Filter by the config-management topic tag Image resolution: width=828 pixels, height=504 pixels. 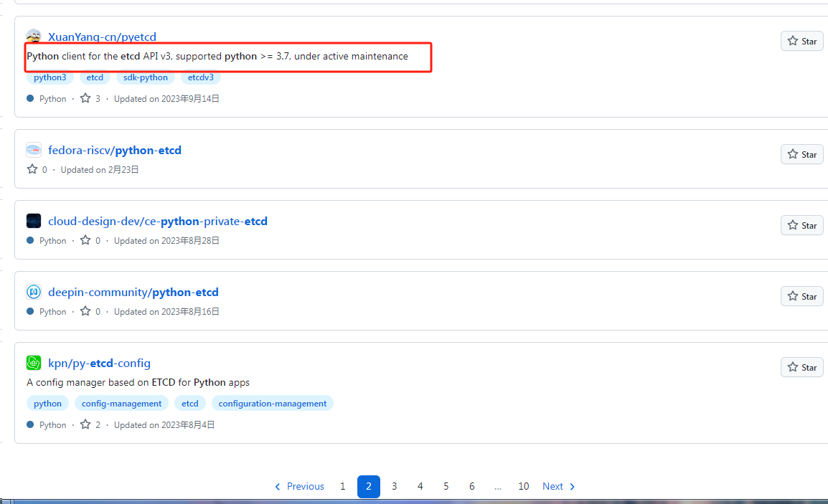121,404
